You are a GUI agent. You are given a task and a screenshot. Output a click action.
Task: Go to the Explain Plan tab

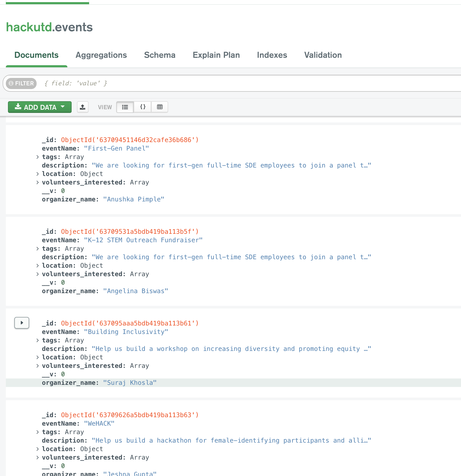[x=216, y=55]
